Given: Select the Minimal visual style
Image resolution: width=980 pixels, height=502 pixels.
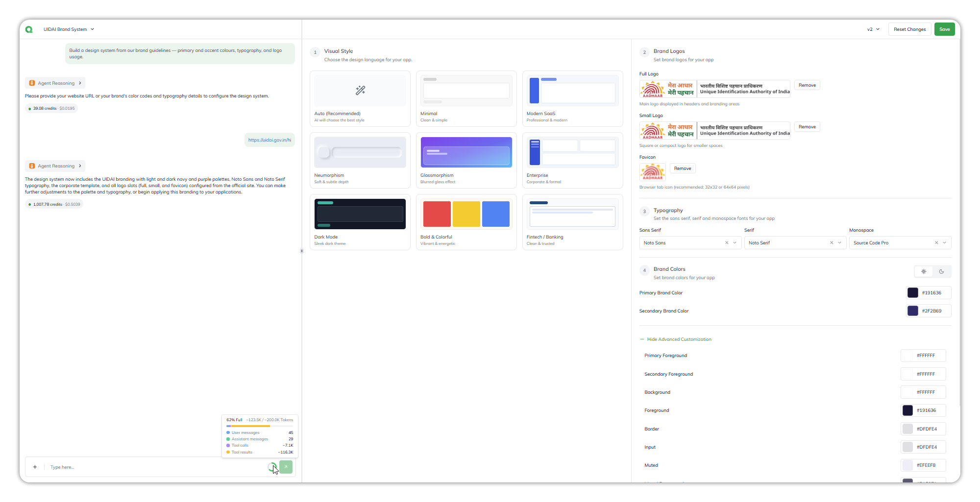Looking at the screenshot, I should click(x=466, y=98).
